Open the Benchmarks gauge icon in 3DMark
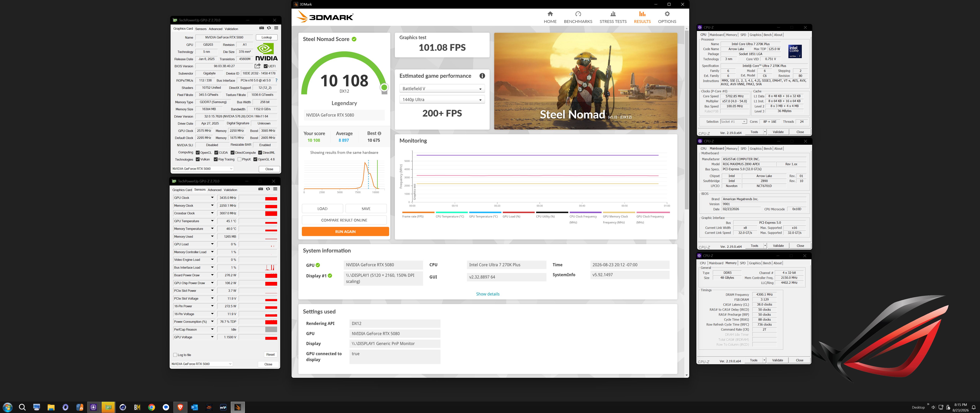980x413 pixels. point(578,14)
